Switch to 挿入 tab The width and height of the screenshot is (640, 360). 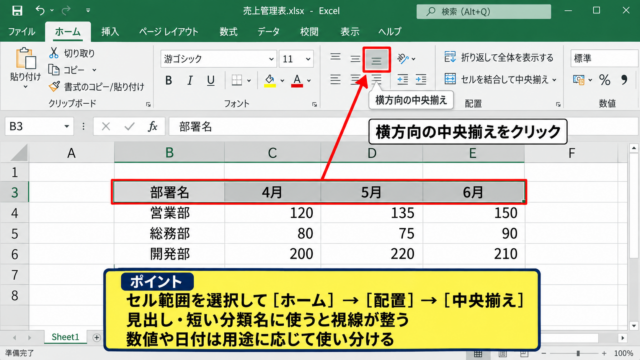tap(110, 31)
